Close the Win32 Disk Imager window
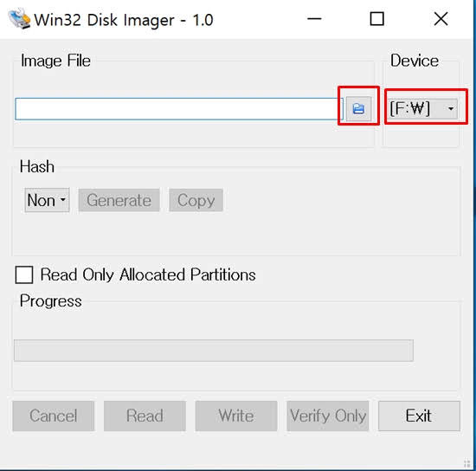The height and width of the screenshot is (471, 476). click(441, 19)
